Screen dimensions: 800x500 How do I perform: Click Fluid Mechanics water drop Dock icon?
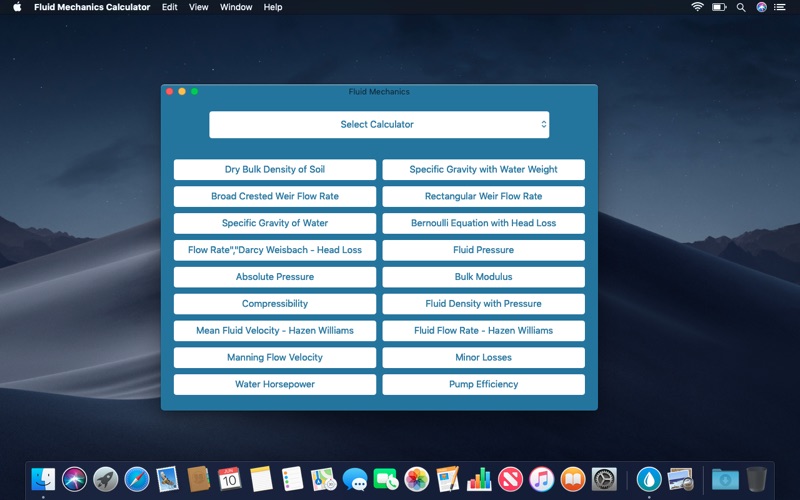coord(649,479)
